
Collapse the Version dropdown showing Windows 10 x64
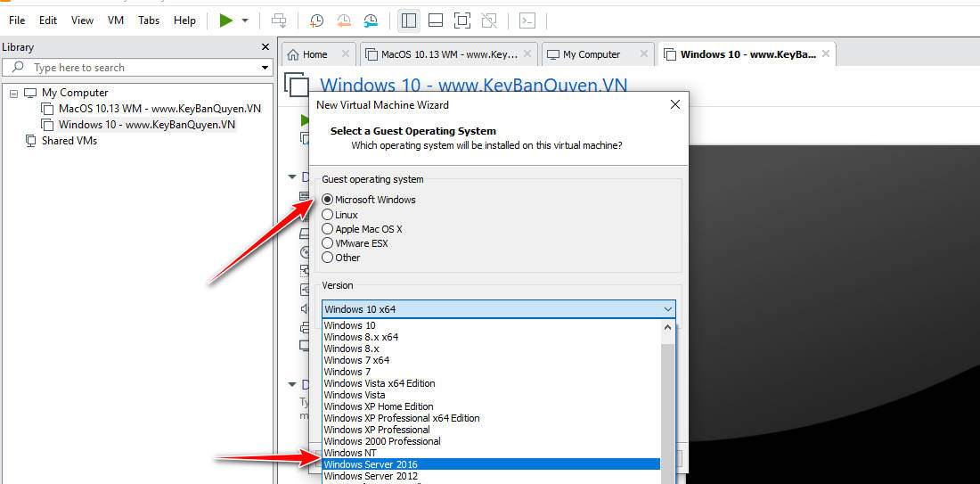(x=499, y=309)
